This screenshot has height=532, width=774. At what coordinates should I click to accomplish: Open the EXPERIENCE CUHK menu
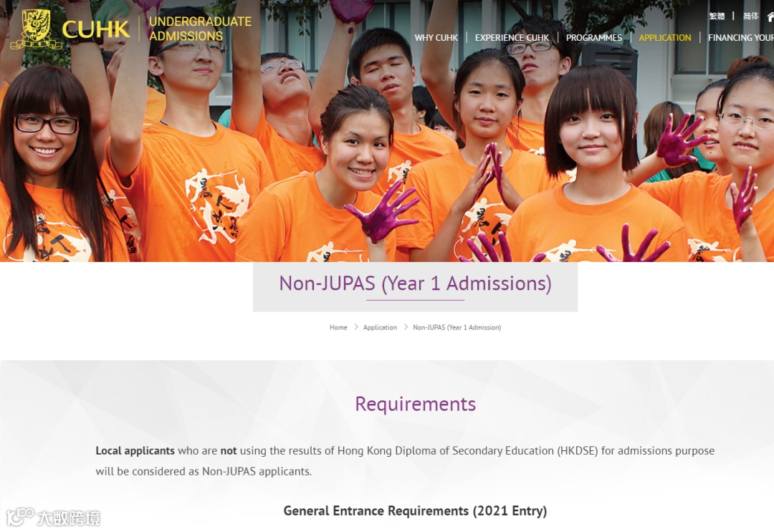[512, 37]
